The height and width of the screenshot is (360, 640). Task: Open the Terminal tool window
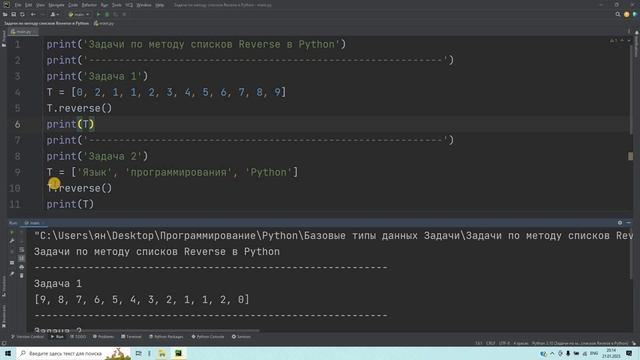click(x=131, y=337)
